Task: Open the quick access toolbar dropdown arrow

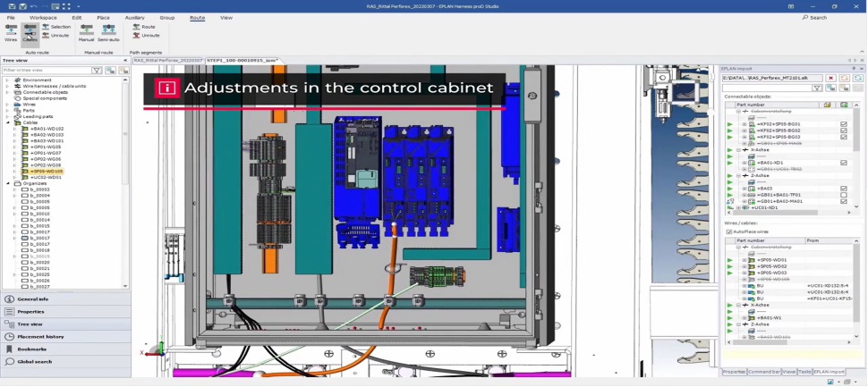Action: click(x=79, y=6)
